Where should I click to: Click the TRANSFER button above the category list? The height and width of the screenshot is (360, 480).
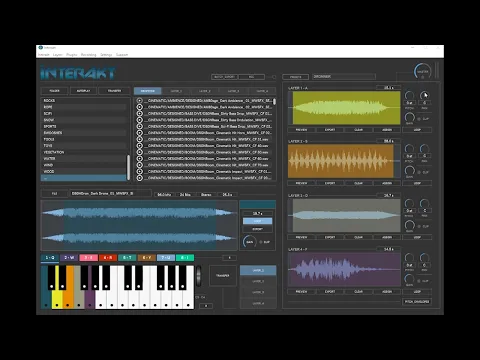114,91
